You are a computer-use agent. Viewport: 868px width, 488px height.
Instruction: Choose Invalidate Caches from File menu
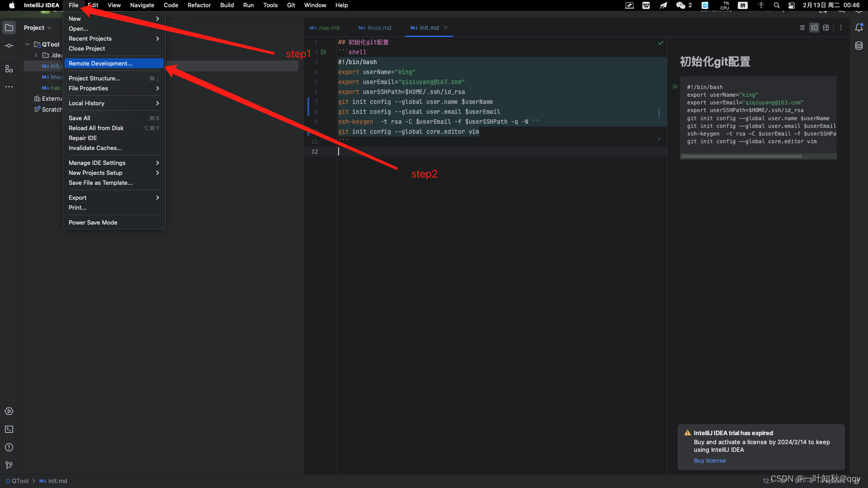[95, 148]
